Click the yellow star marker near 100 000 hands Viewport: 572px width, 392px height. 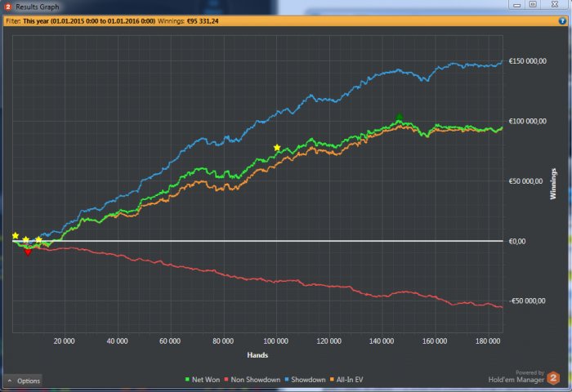pyautogui.click(x=277, y=148)
